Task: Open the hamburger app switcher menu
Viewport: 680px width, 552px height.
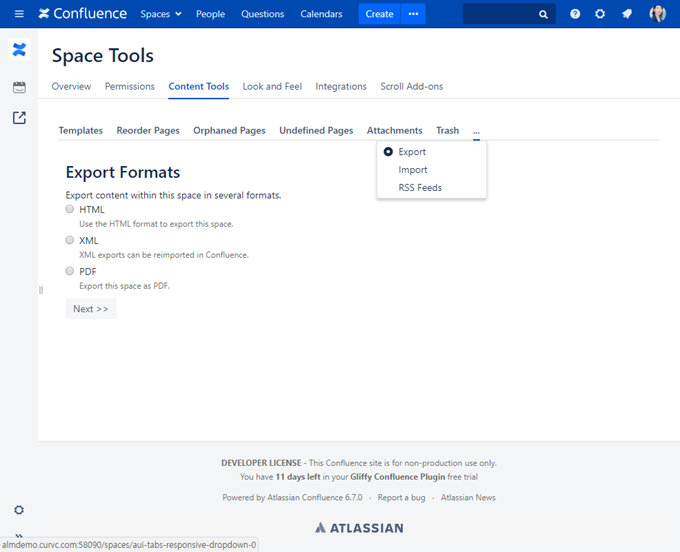Action: pyautogui.click(x=19, y=14)
